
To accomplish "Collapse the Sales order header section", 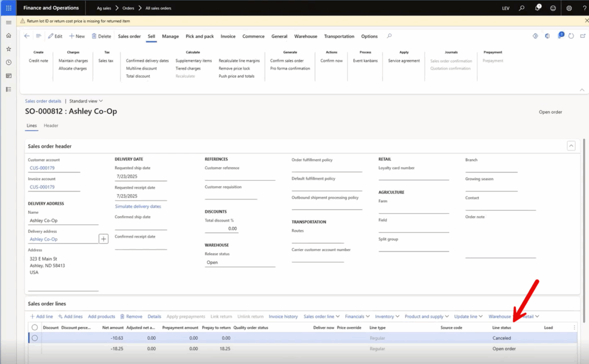I will point(571,145).
